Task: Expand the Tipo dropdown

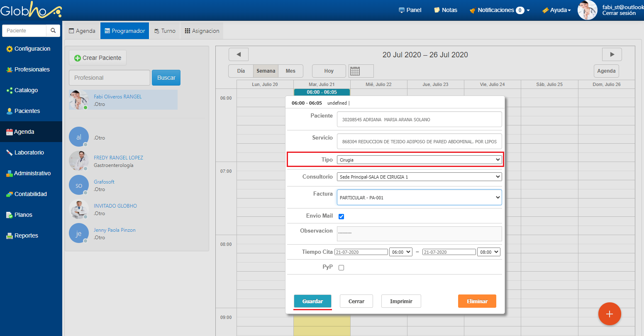Action: click(419, 159)
